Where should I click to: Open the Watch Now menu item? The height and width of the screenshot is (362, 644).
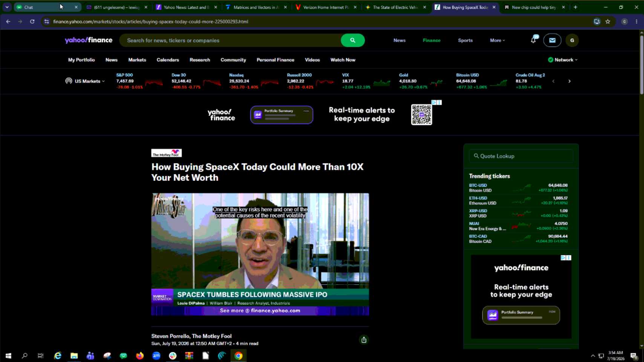tap(343, 60)
